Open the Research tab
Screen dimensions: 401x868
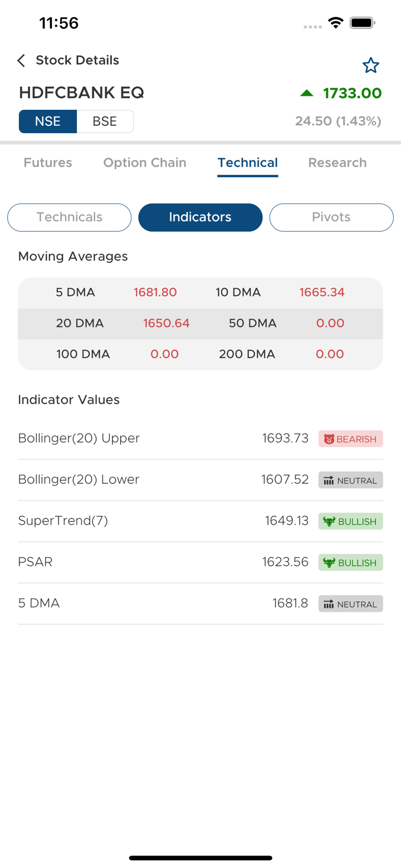click(338, 163)
